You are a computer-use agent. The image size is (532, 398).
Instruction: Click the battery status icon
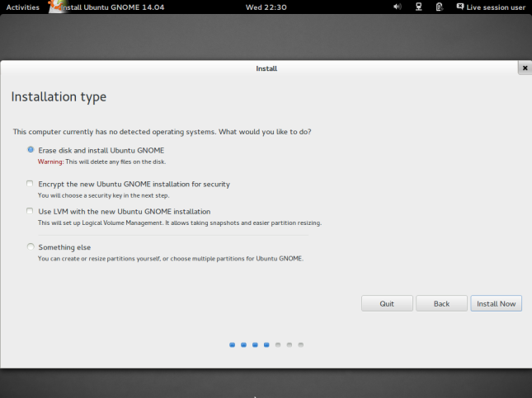click(x=439, y=7)
